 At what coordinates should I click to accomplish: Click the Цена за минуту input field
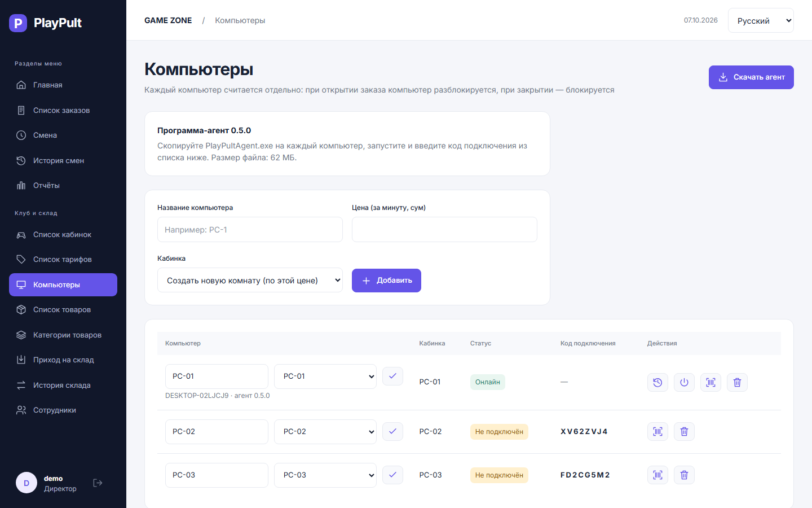[x=444, y=230]
